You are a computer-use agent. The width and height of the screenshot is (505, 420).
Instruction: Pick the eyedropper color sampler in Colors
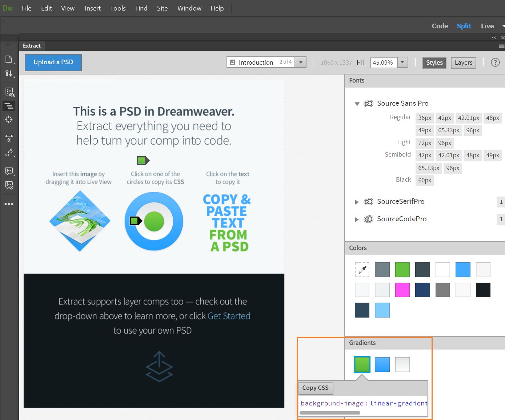click(x=362, y=270)
